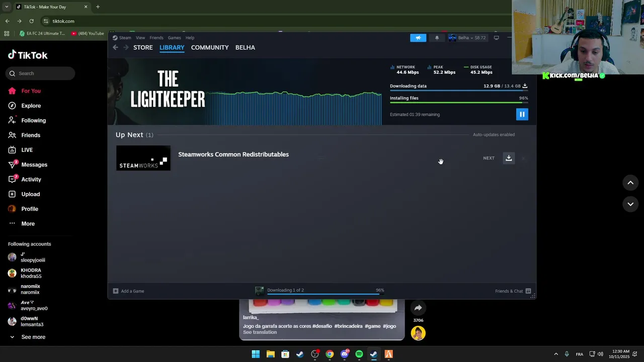Open the View menu in Steam
The width and height of the screenshot is (644, 362).
click(x=140, y=38)
